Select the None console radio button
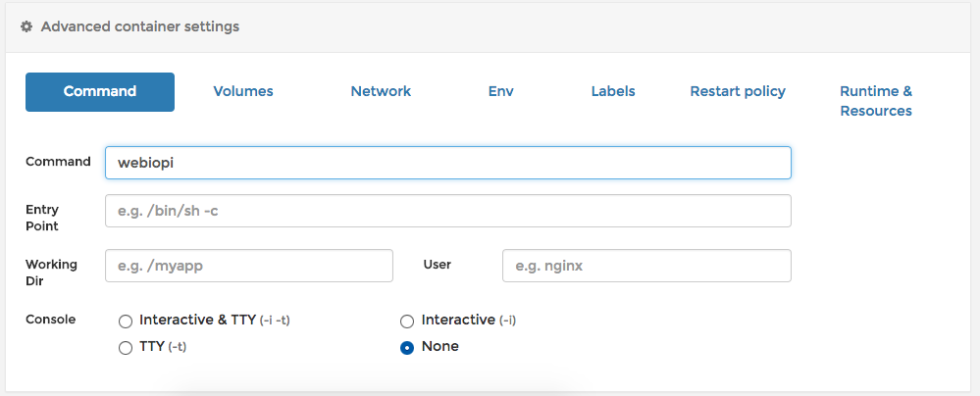The height and width of the screenshot is (396, 980). (407, 347)
